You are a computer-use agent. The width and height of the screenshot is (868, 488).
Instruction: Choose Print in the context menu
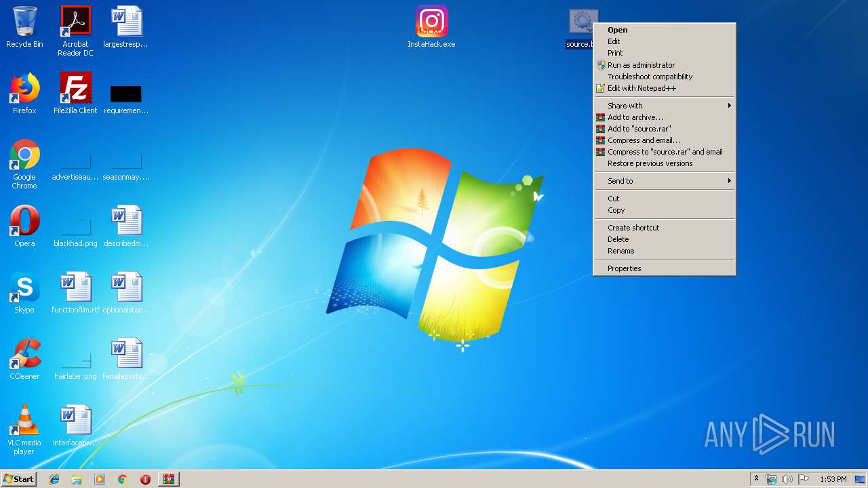[665, 53]
